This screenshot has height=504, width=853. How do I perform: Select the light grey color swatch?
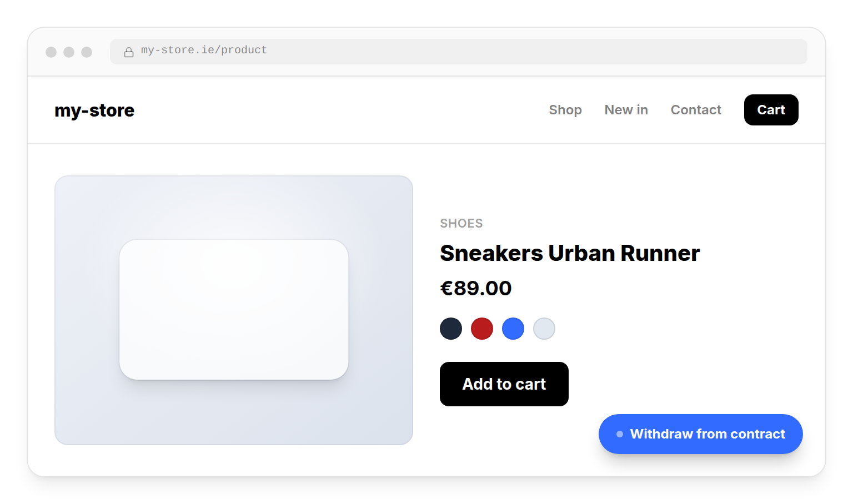click(x=544, y=329)
